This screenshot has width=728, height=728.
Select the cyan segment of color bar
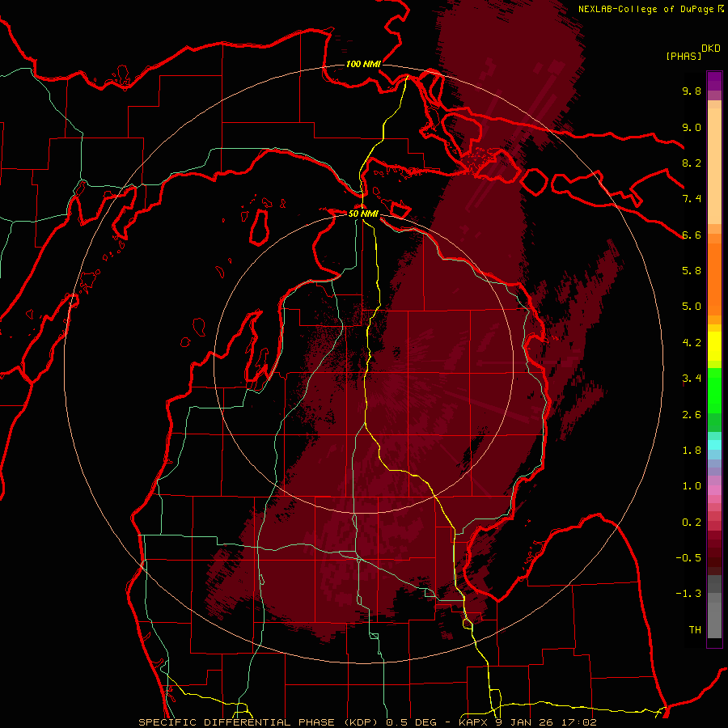[714, 445]
